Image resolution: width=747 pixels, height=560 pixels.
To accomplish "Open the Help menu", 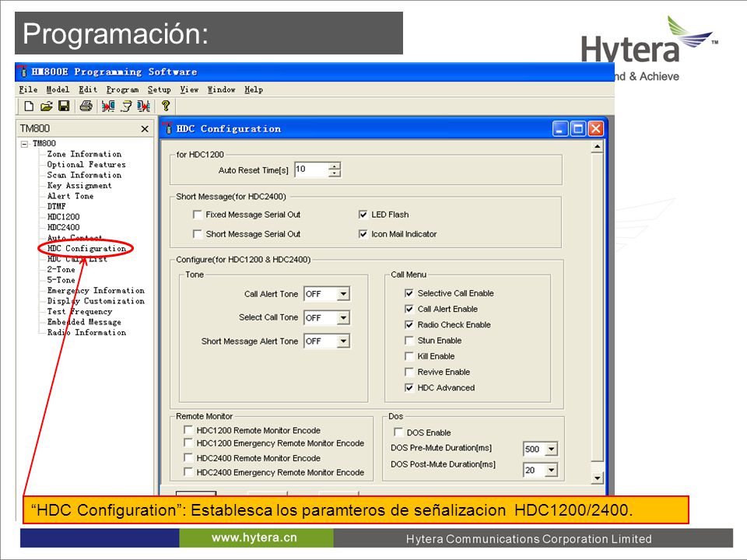I will pos(254,89).
